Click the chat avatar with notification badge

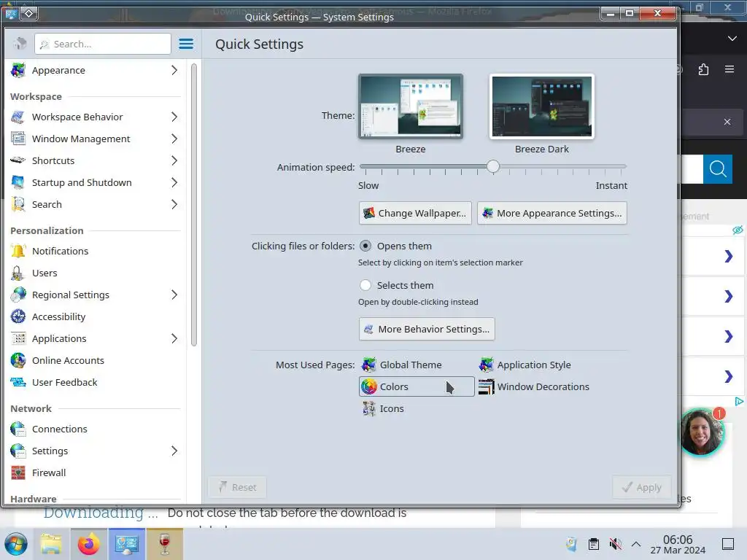pyautogui.click(x=701, y=432)
